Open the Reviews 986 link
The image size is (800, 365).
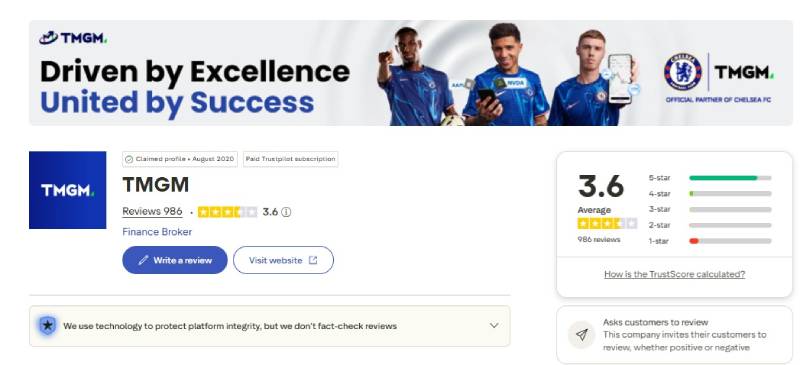pos(152,211)
